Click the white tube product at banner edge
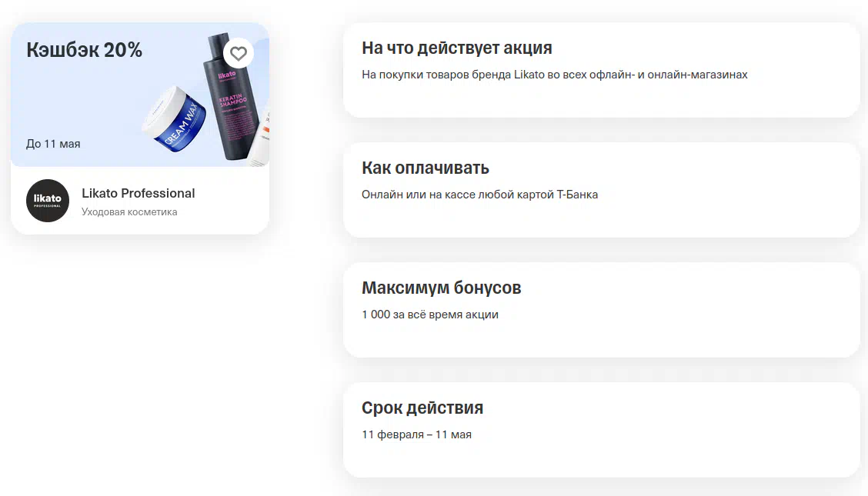This screenshot has width=868, height=496. 260,141
